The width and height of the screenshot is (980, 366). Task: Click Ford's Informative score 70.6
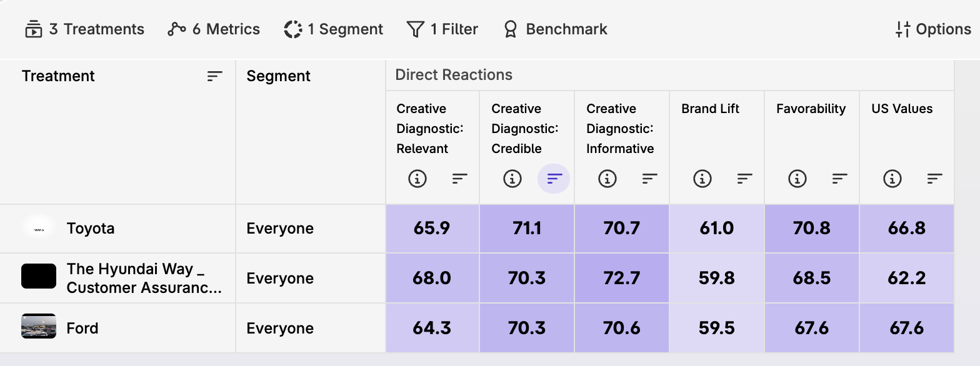pyautogui.click(x=622, y=328)
